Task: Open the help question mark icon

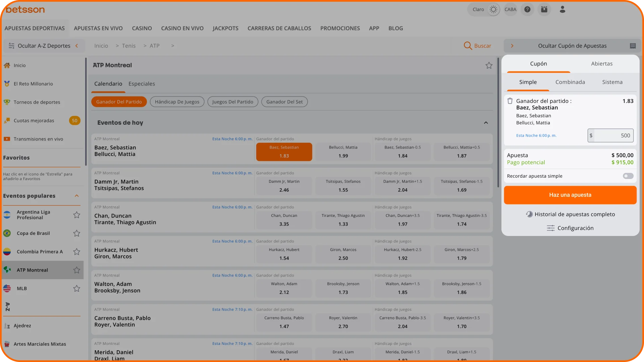Action: tap(527, 9)
